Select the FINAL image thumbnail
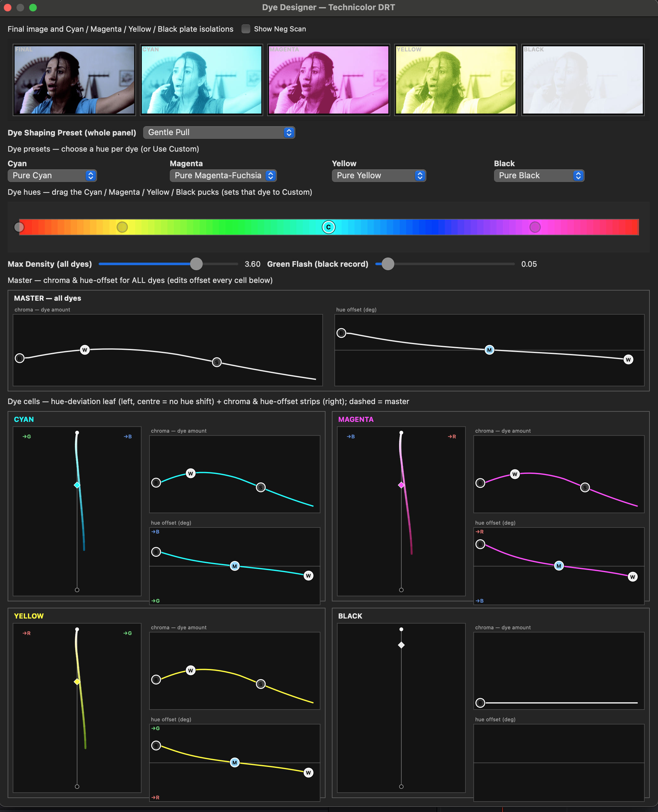This screenshot has width=658, height=812. 74,80
